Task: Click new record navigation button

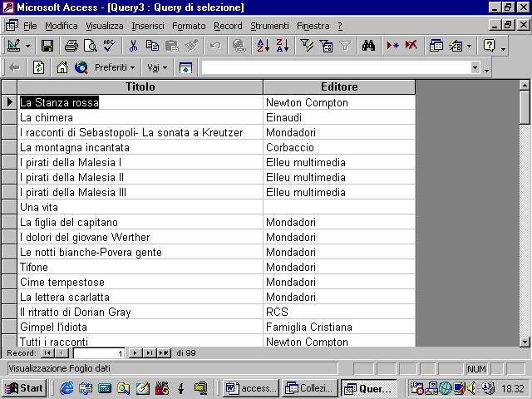Action: pyautogui.click(x=164, y=353)
